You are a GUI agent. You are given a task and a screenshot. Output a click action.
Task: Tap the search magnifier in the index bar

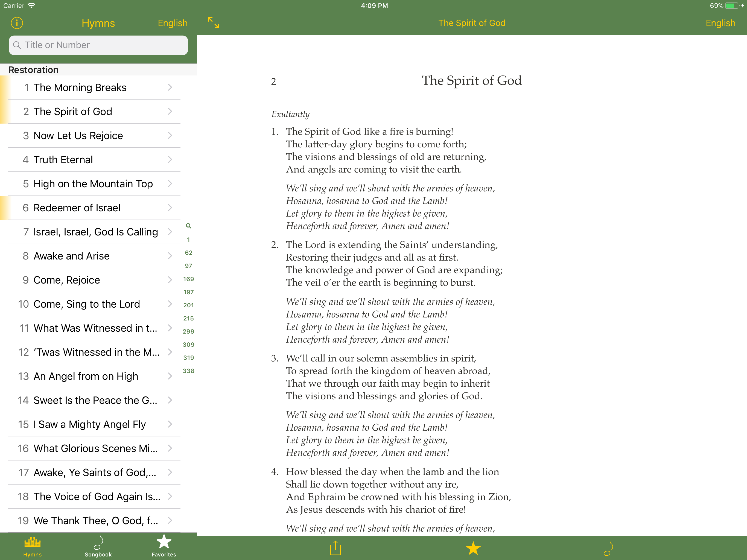coord(188,226)
